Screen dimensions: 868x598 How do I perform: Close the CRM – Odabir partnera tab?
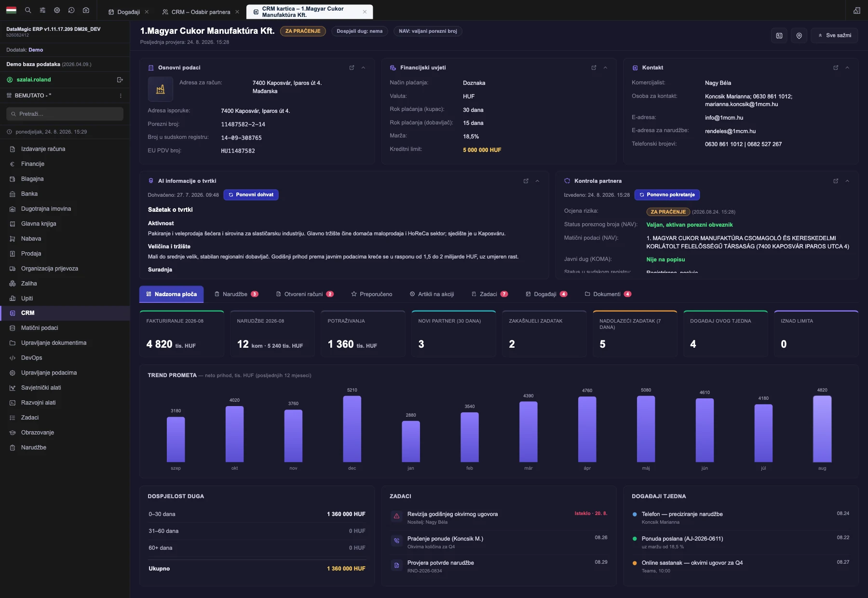[x=237, y=12]
